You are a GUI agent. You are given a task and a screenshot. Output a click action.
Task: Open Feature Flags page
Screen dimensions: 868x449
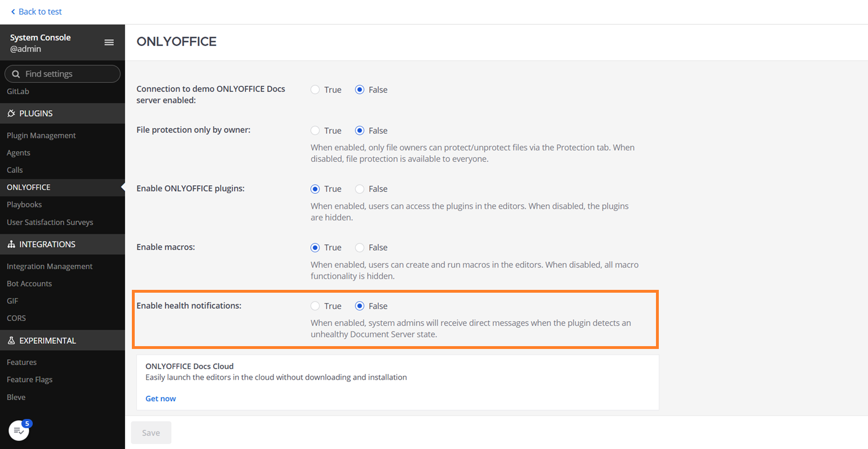[x=30, y=380]
